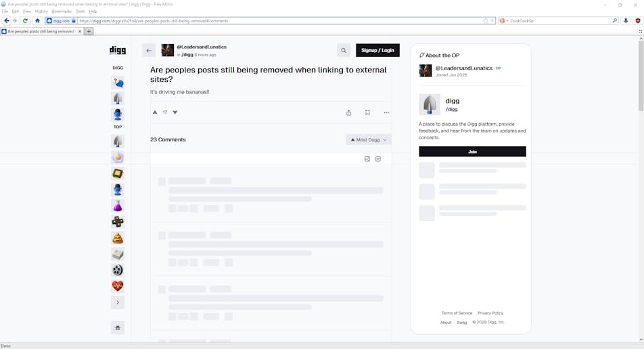
Task: Collapse all comments using the minus icon
Action: tap(378, 159)
